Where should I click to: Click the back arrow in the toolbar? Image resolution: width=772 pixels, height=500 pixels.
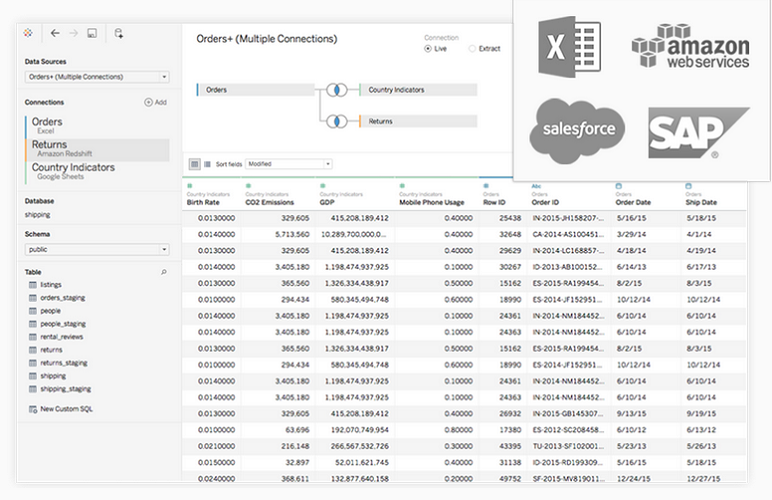[x=55, y=33]
